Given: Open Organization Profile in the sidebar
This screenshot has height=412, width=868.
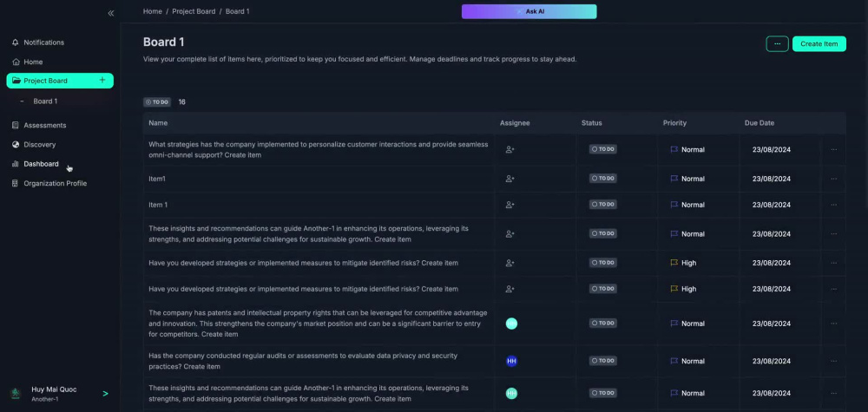Looking at the screenshot, I should 55,184.
